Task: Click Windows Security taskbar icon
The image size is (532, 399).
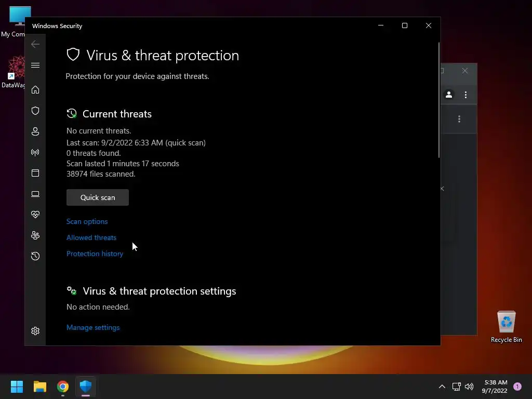Action: 86,387
